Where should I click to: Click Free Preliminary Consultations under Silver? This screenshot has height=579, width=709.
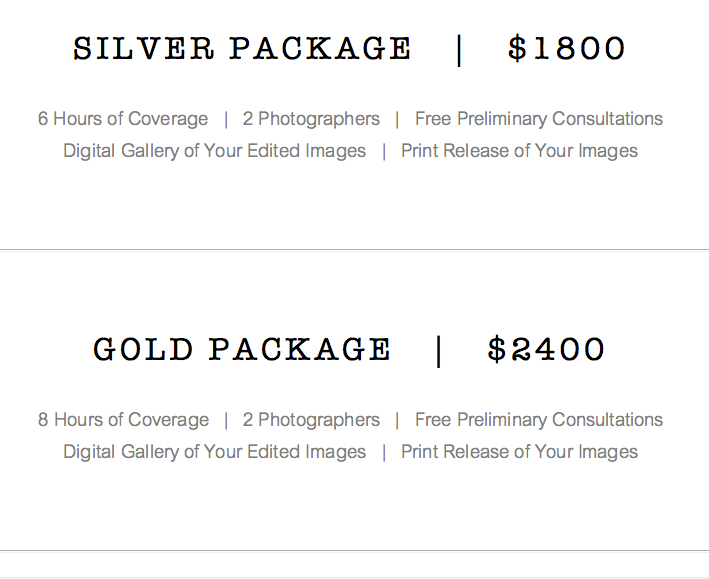tap(539, 119)
